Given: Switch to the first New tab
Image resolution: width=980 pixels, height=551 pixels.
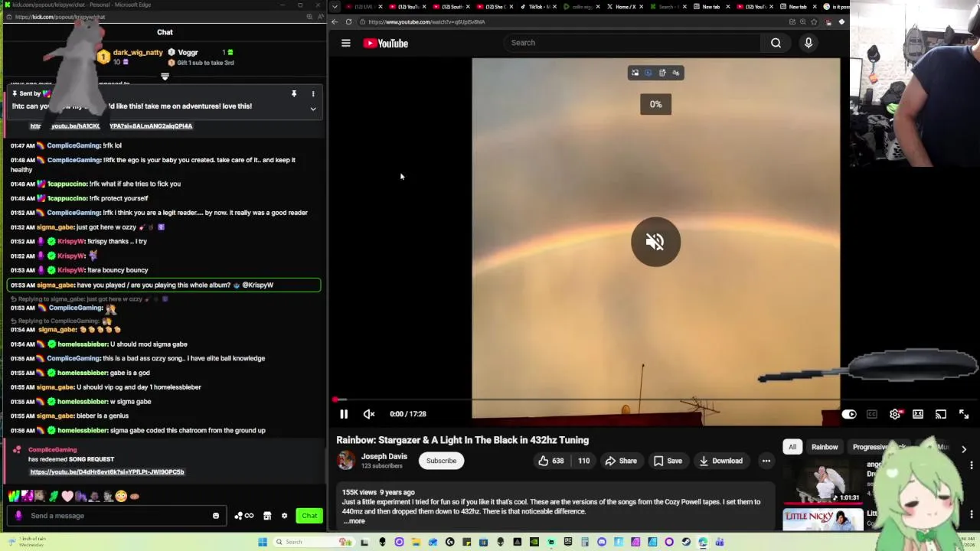Looking at the screenshot, I should pos(710,6).
